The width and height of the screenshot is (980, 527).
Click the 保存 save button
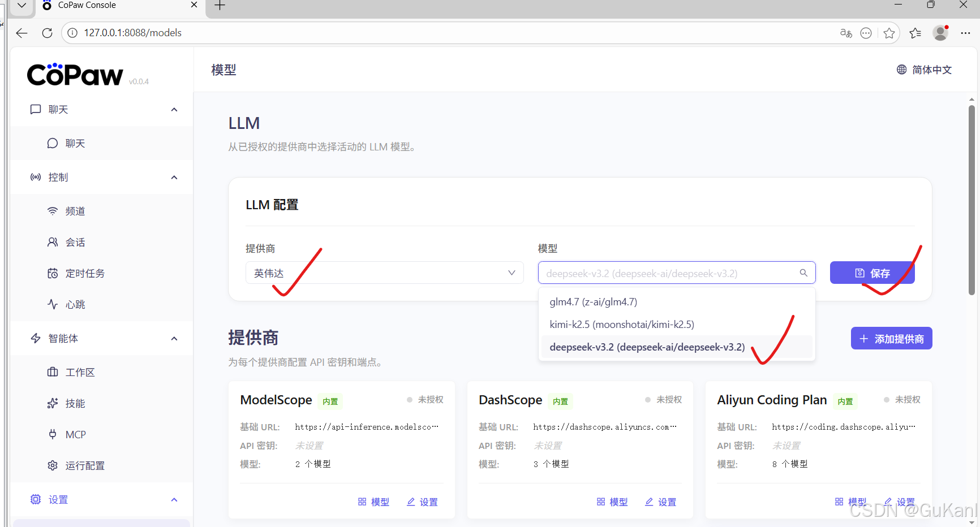(872, 273)
